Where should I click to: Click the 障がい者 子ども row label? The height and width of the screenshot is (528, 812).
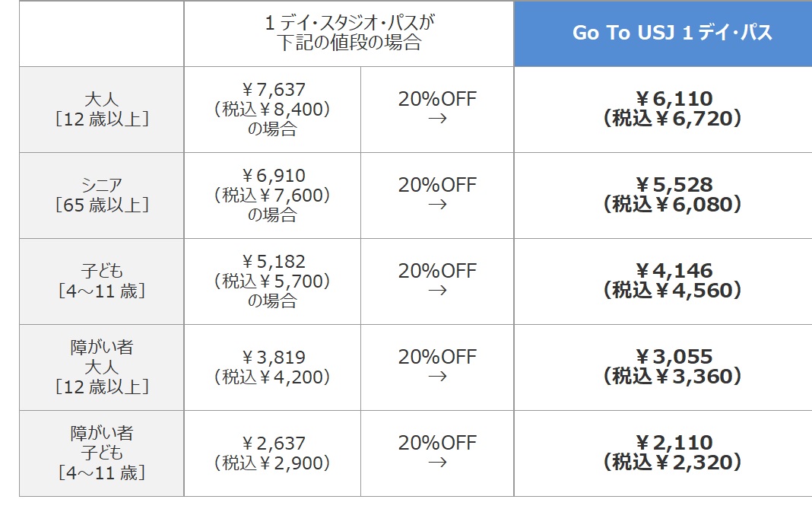pos(102,453)
